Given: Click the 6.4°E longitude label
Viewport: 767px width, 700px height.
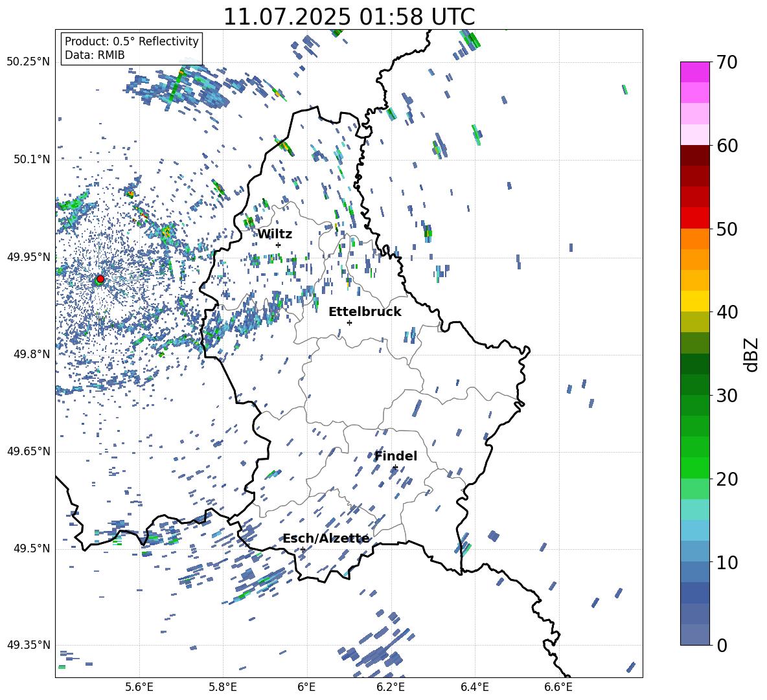Looking at the screenshot, I should [x=474, y=687].
